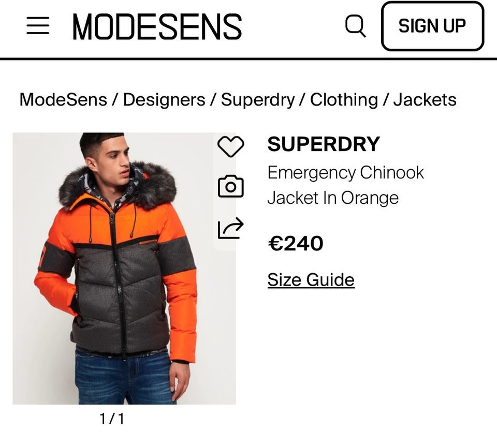Select Designers in the breadcrumb trail
497x448 pixels.
point(164,99)
